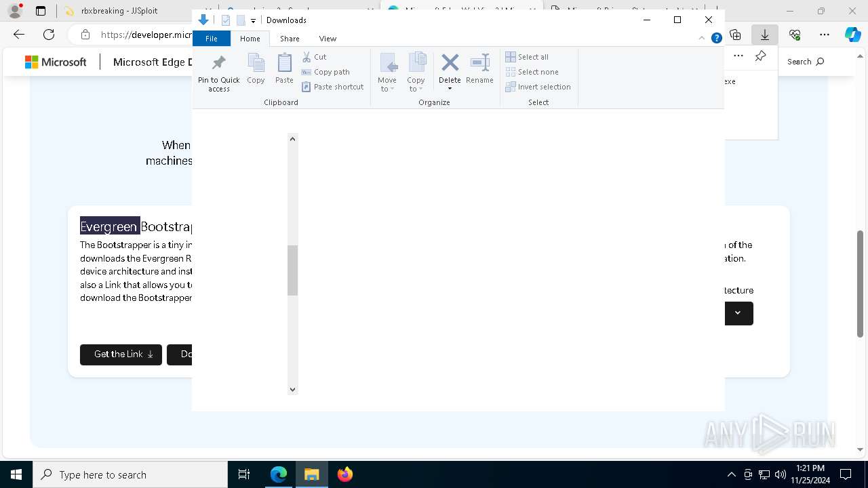
Task: Click Edge Browser essentials heart icon
Action: pyautogui.click(x=795, y=35)
